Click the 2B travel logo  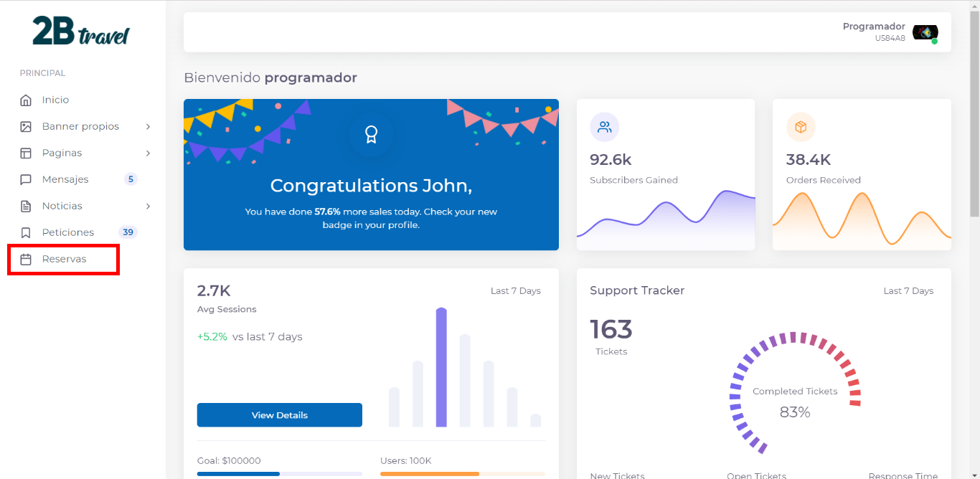coord(81,30)
